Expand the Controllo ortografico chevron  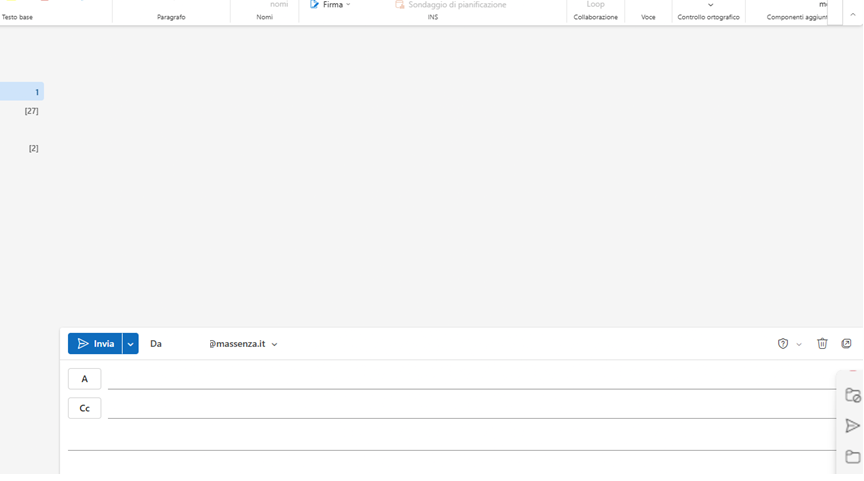pos(710,5)
